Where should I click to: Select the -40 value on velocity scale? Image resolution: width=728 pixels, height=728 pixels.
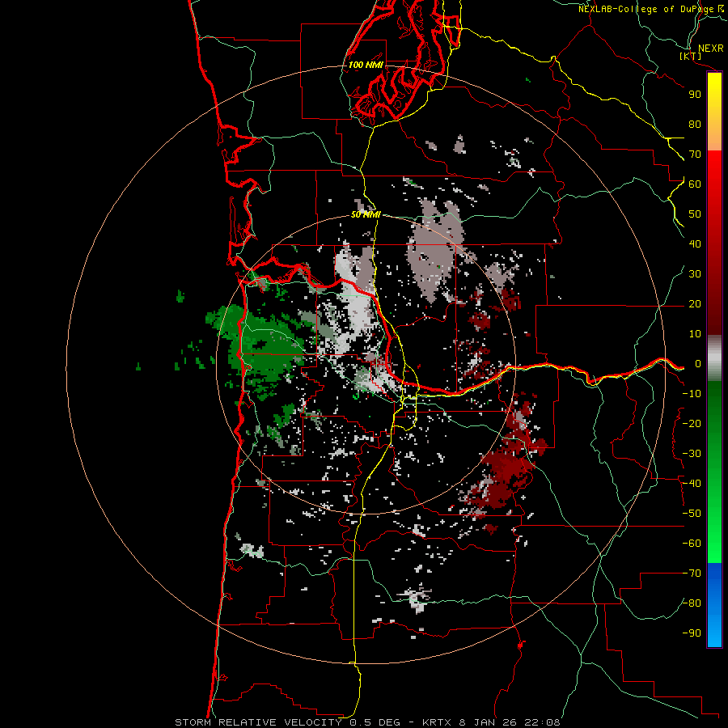692,484
